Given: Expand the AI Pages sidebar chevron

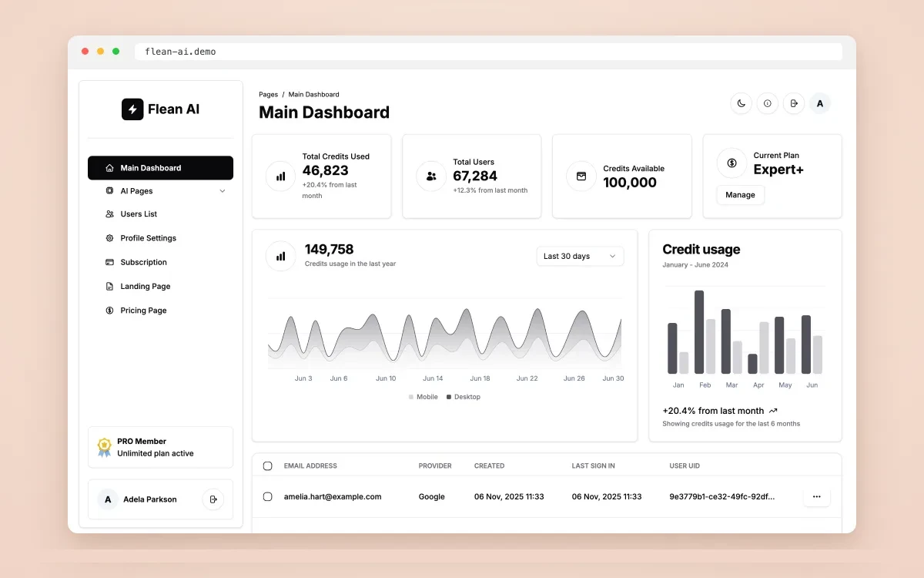Looking at the screenshot, I should pos(223,191).
